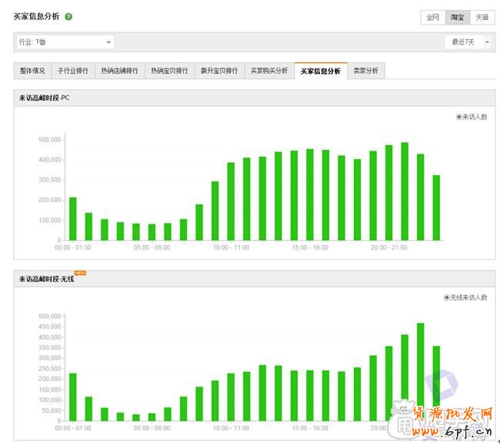Select the 淘宝 platform button
The height and width of the screenshot is (448, 500).
coord(456,17)
